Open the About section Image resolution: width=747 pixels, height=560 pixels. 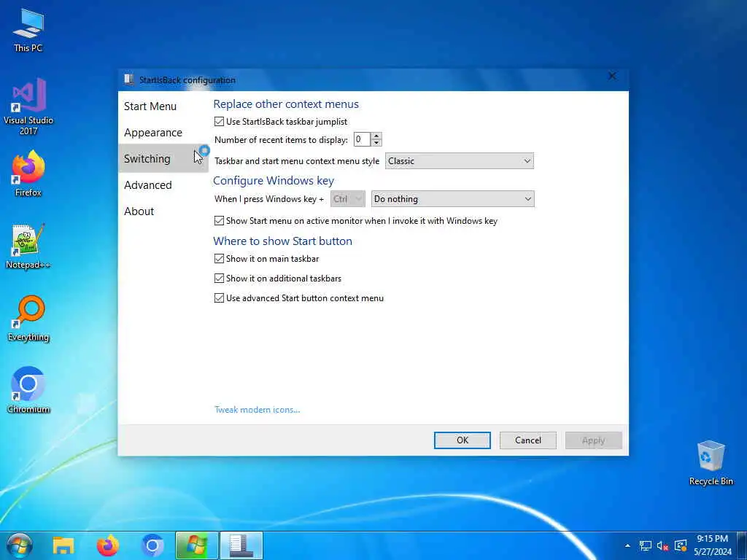point(139,211)
